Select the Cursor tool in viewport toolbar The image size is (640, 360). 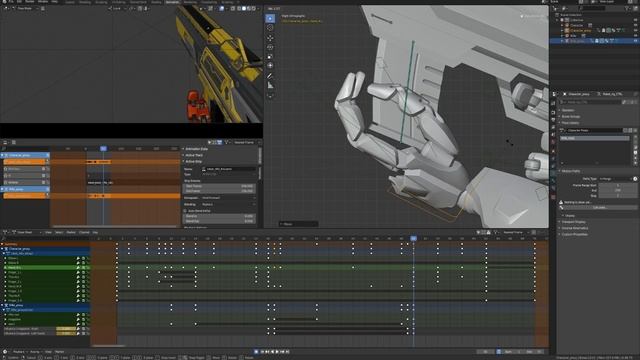coord(270,28)
